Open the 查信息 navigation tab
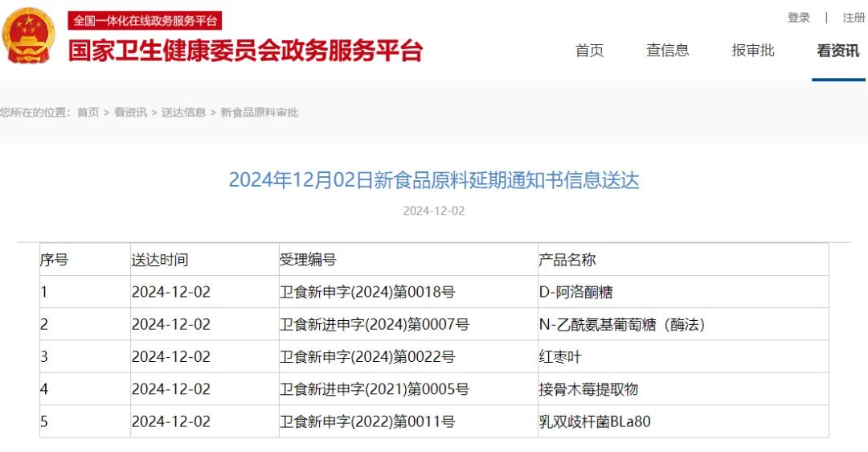The width and height of the screenshot is (868, 452). pos(668,51)
